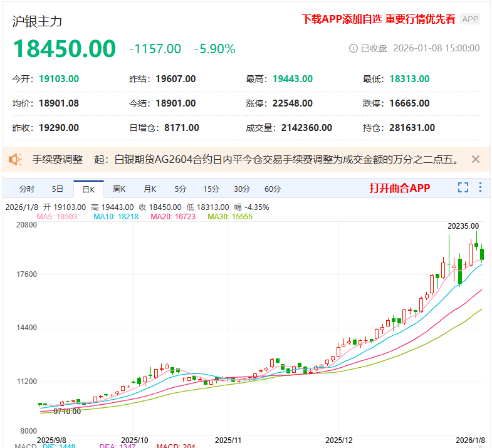This screenshot has width=492, height=448.
Task: Click the 打开曲合APP red link
Action: (399, 188)
